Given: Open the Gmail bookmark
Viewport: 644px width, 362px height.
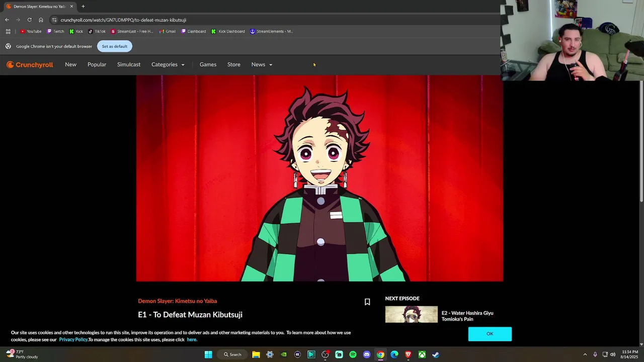Looking at the screenshot, I should click(x=168, y=31).
